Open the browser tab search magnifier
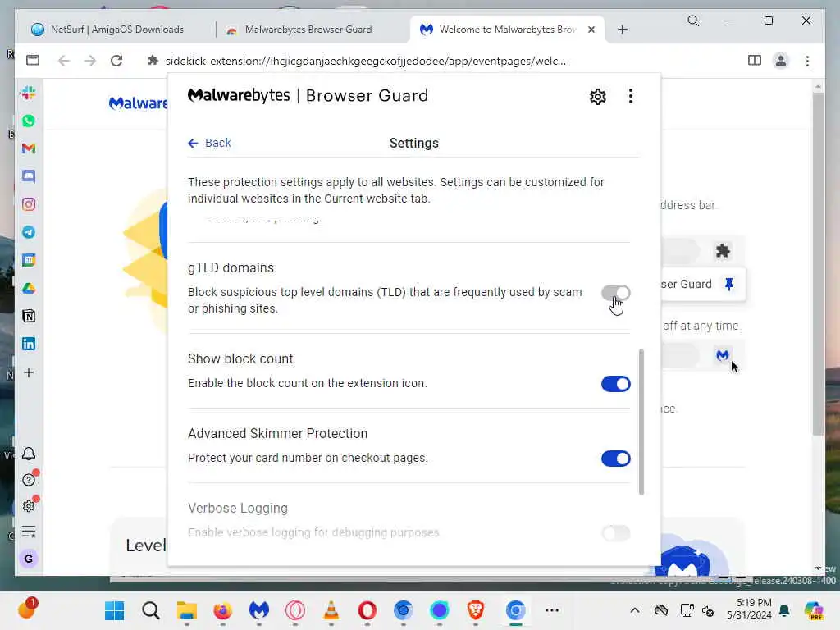This screenshot has width=840, height=630. click(693, 21)
